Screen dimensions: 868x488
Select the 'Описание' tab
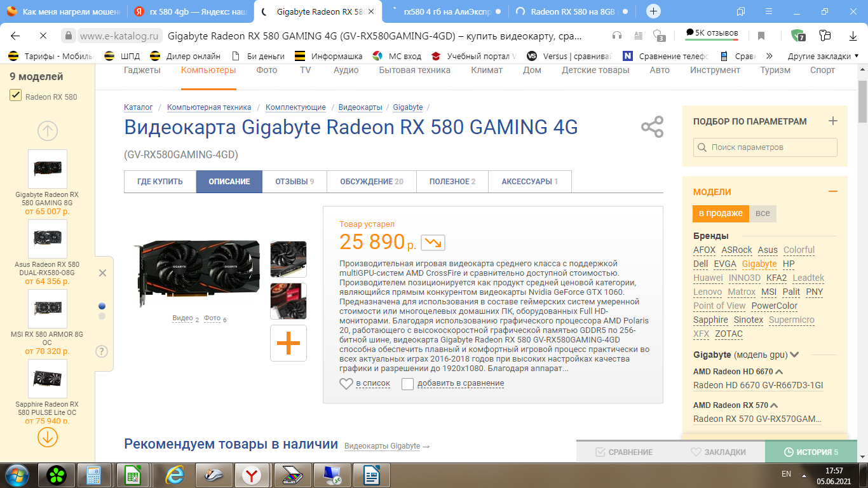[x=229, y=182]
